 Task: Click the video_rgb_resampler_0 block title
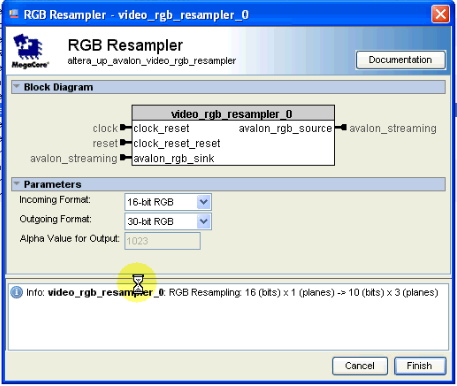pos(232,114)
